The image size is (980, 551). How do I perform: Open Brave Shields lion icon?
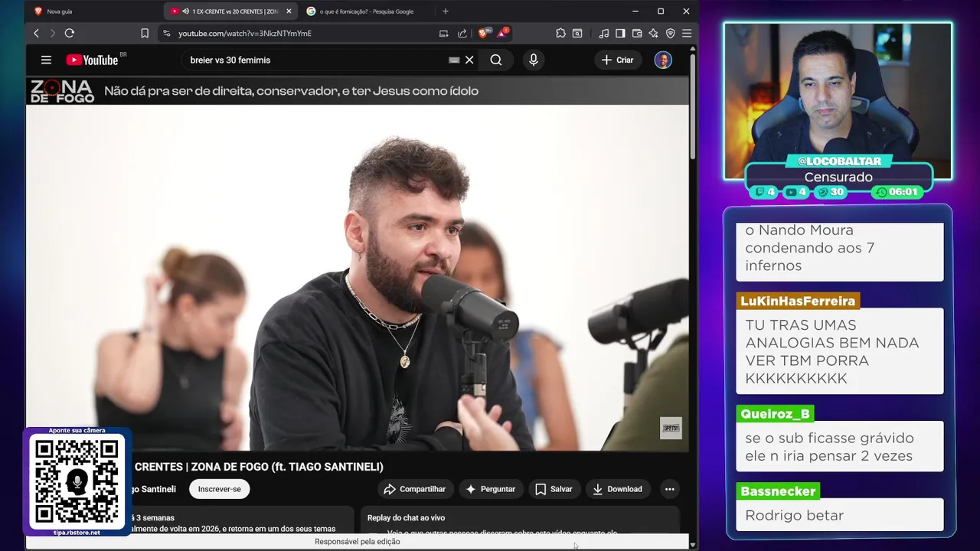[x=483, y=33]
